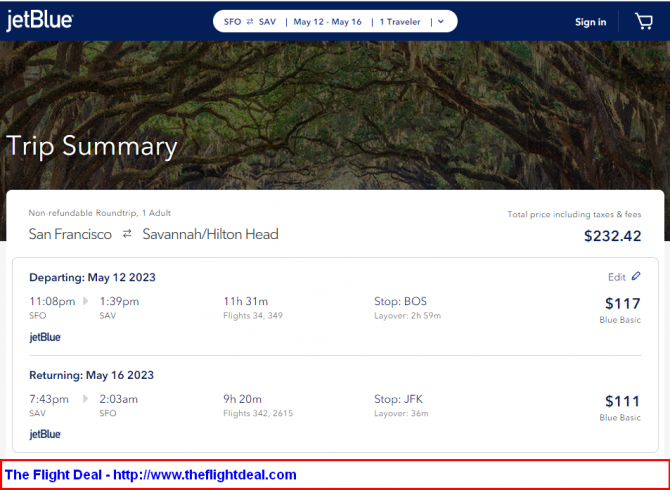670x490 pixels.
Task: Click the Edit link for departing flight
Action: pos(616,277)
